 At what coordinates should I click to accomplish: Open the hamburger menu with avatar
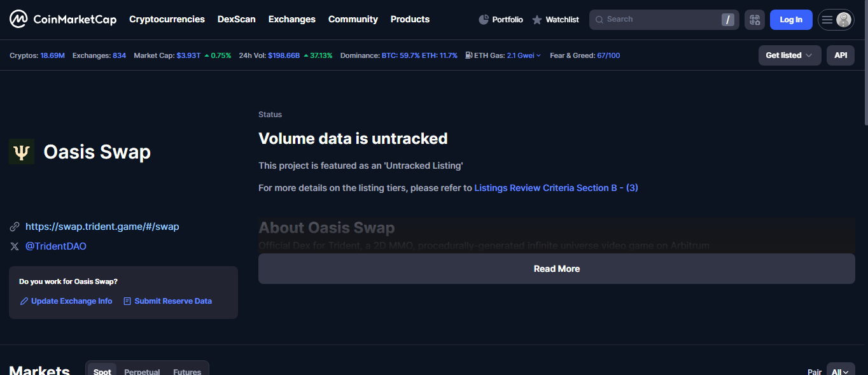(836, 19)
